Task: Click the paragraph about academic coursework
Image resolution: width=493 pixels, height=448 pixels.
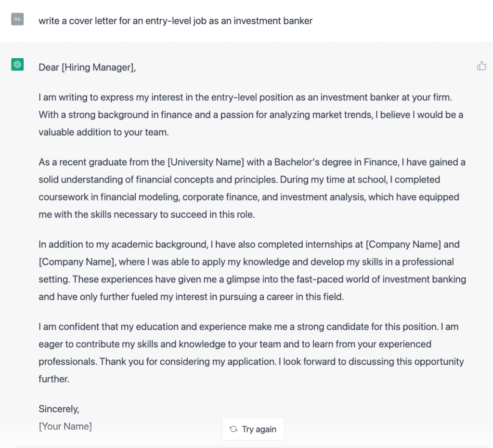Action: 241,188
